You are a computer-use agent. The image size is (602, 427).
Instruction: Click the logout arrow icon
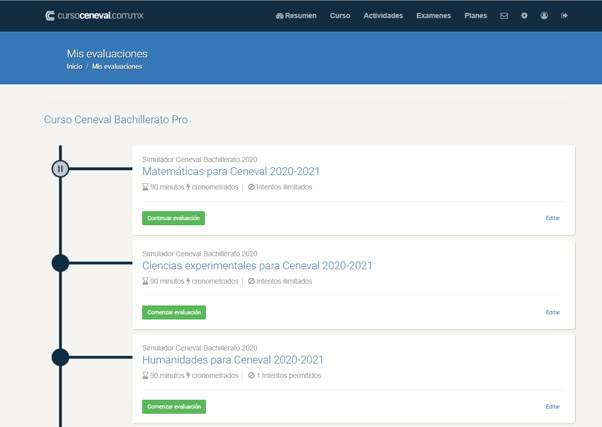click(564, 16)
